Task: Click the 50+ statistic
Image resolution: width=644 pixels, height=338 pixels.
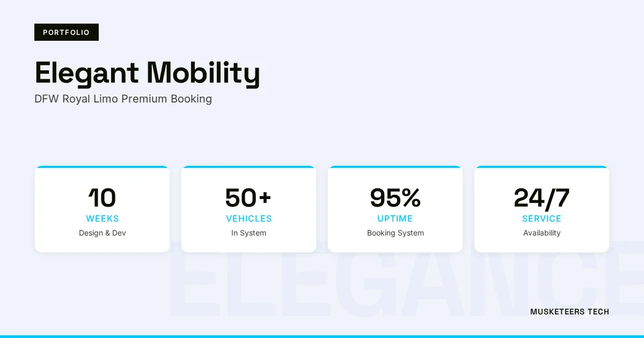Action: [248, 198]
